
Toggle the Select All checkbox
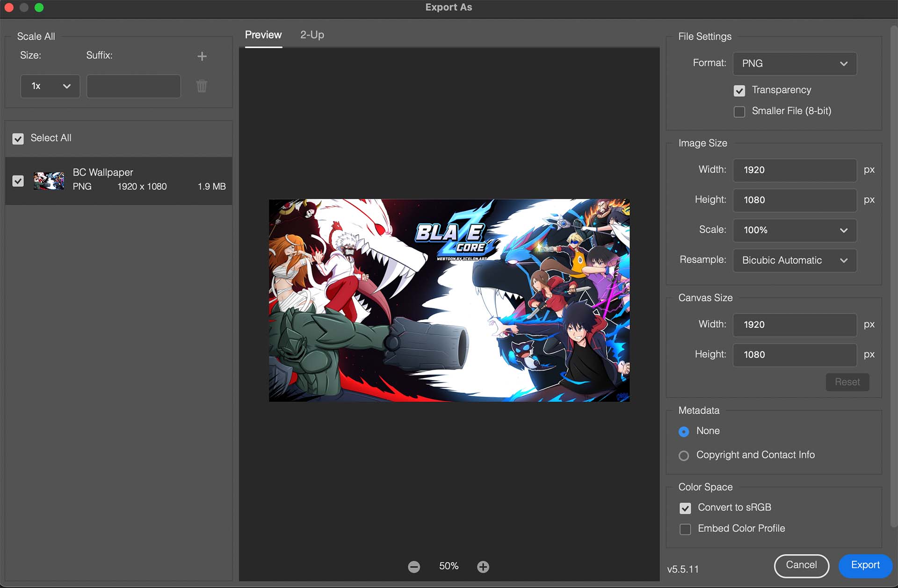[x=18, y=139]
